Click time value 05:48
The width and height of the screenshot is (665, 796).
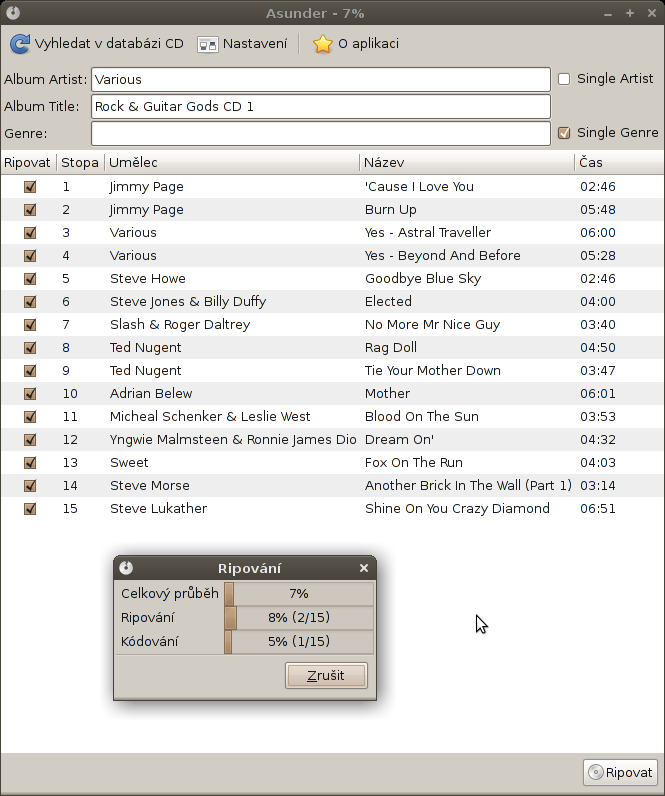pos(597,210)
